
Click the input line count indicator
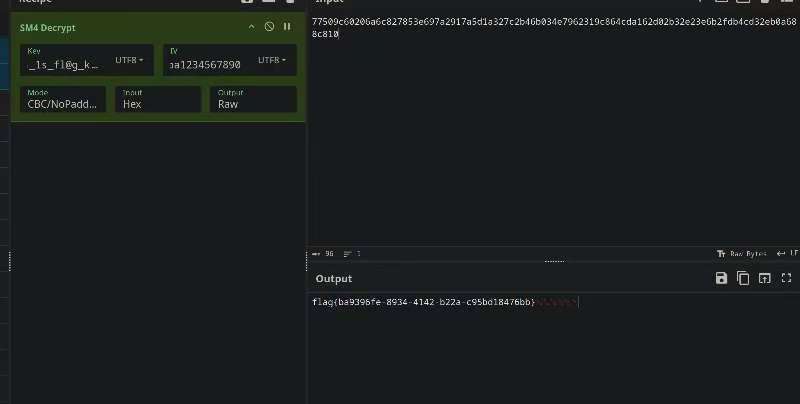(x=353, y=254)
